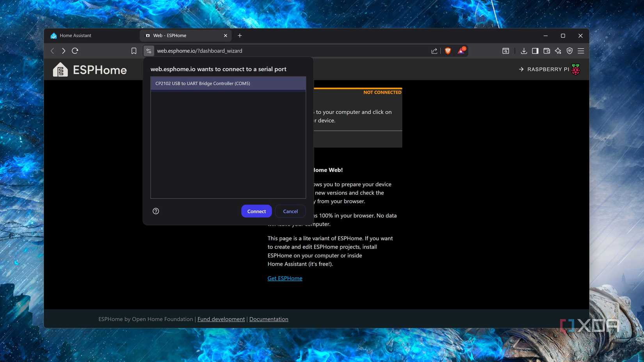The height and width of the screenshot is (362, 644).
Task: Open the Brave Wallet icon
Action: coord(546,51)
